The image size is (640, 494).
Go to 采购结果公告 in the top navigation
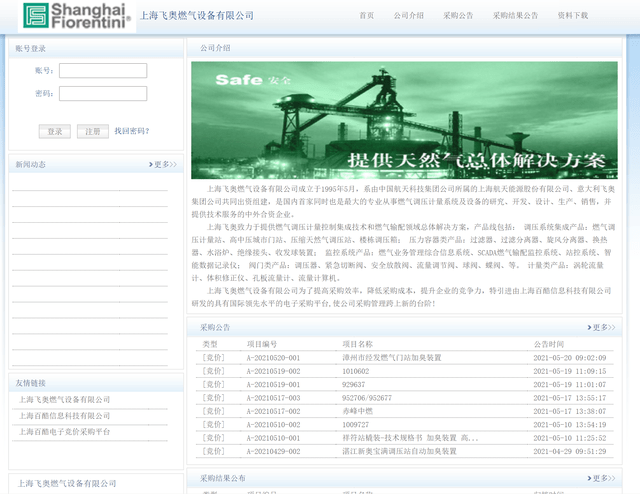(515, 16)
